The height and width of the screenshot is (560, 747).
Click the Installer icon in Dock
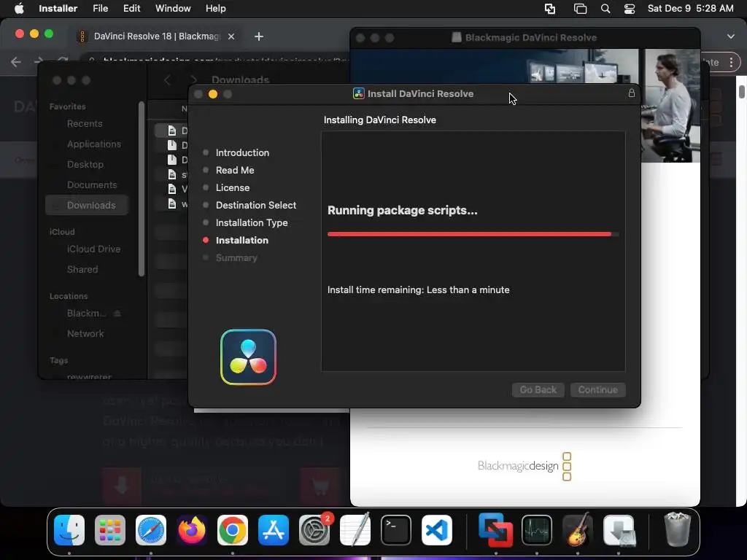[x=619, y=530]
